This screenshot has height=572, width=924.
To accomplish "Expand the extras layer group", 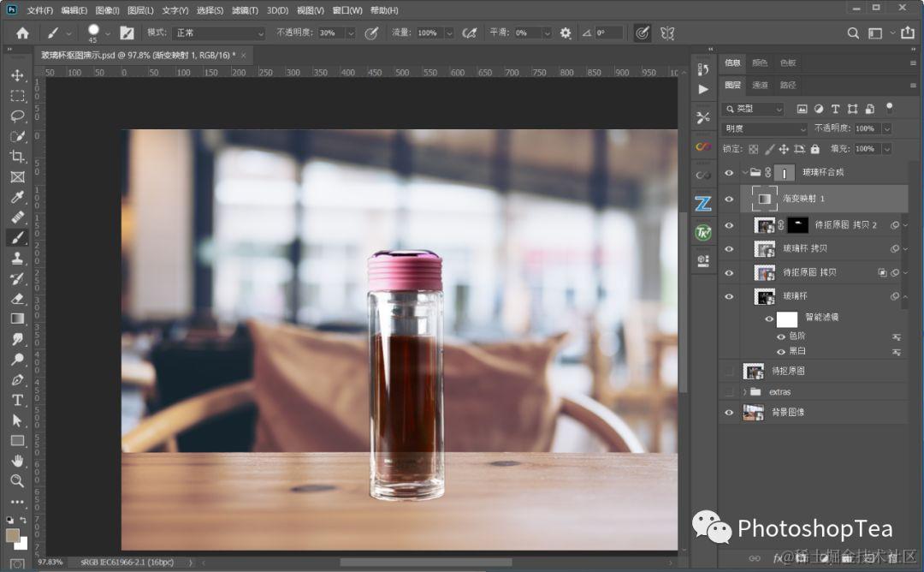I will [744, 392].
